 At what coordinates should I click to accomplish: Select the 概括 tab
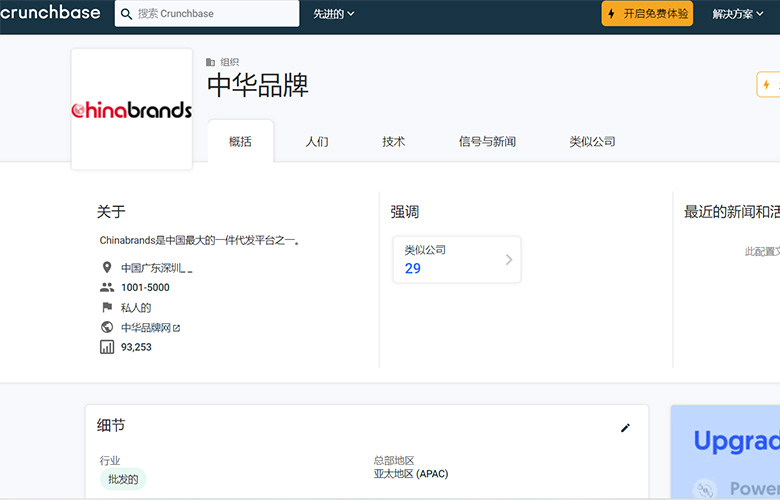[240, 141]
